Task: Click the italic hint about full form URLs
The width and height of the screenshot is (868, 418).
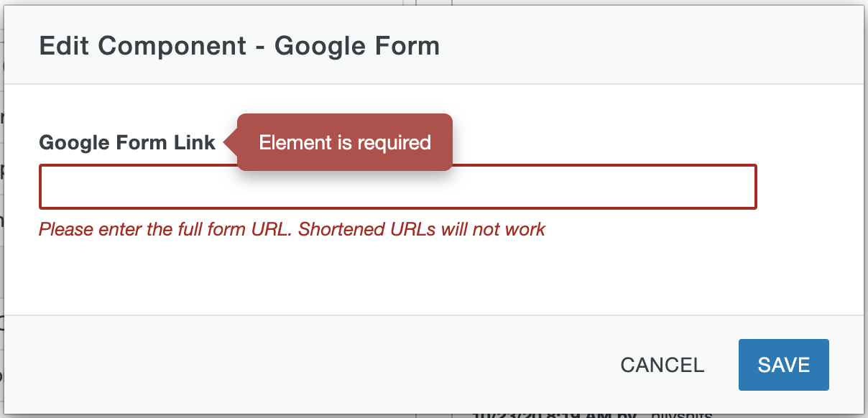Action: pos(292,229)
